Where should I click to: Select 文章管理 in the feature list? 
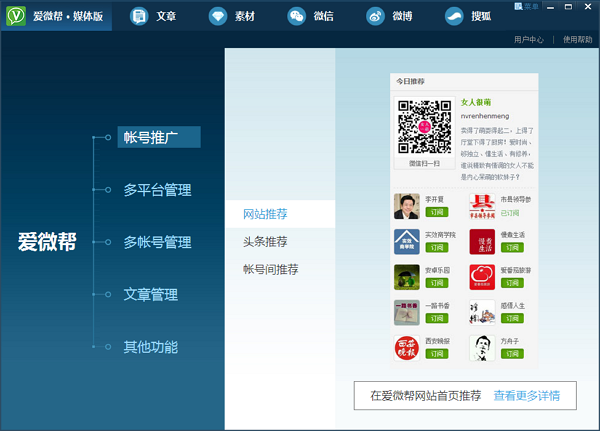tap(150, 294)
